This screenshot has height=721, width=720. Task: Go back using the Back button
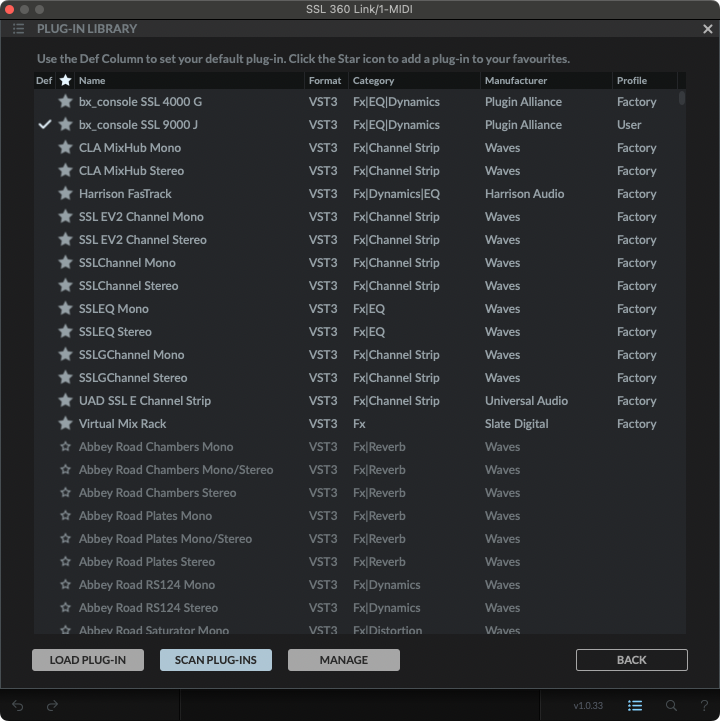pos(631,660)
